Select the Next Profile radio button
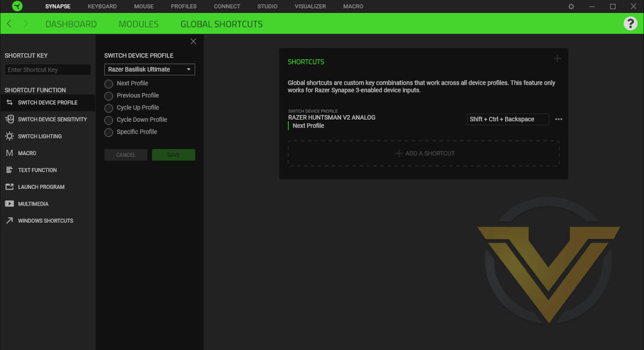The image size is (644, 350). [x=108, y=84]
